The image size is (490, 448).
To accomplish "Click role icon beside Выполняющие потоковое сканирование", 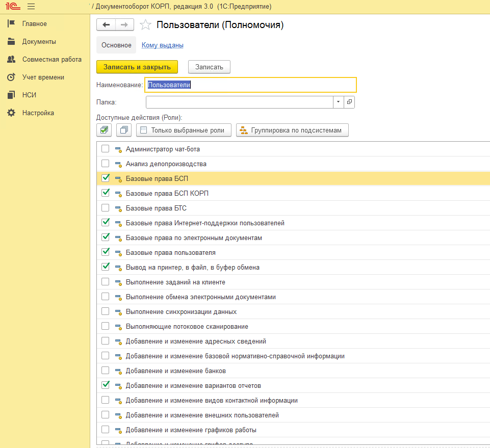I will pyautogui.click(x=118, y=327).
